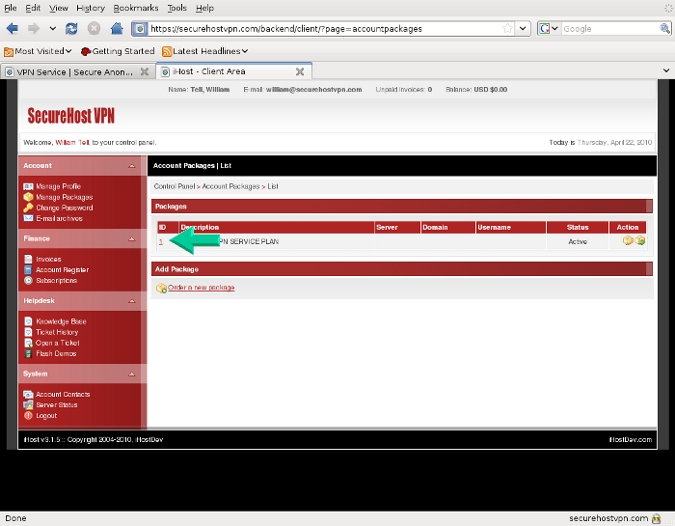Image resolution: width=675 pixels, height=526 pixels.
Task: Click inside the Google search box
Action: point(610,29)
